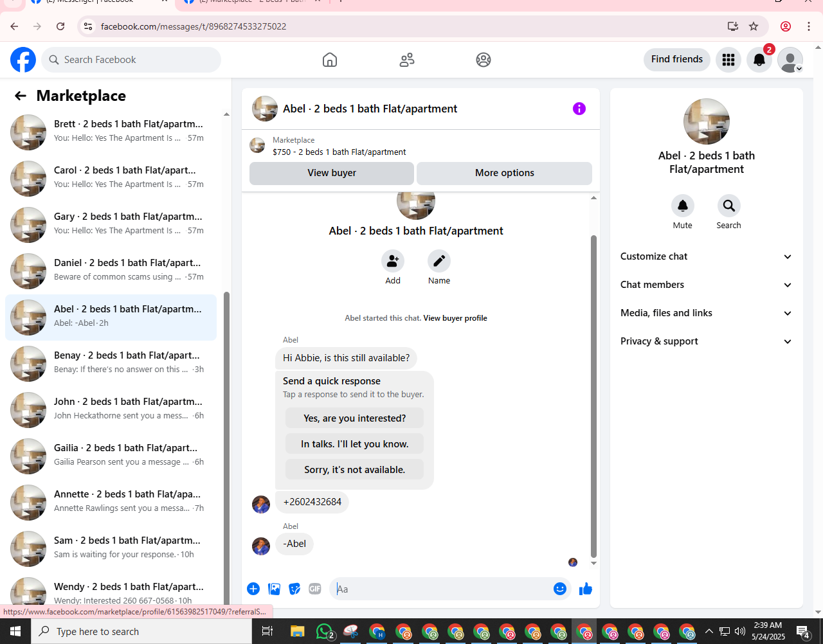Open the Groups icon in the top navigation

tap(484, 60)
